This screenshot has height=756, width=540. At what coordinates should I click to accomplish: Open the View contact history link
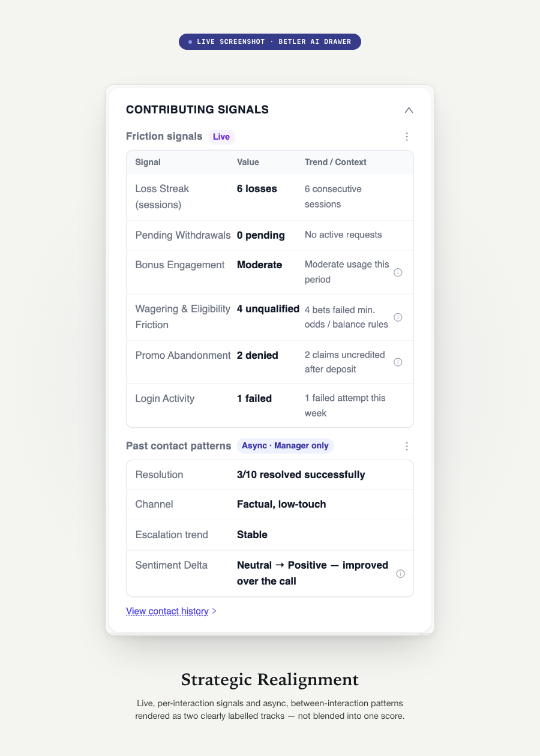[x=167, y=611]
